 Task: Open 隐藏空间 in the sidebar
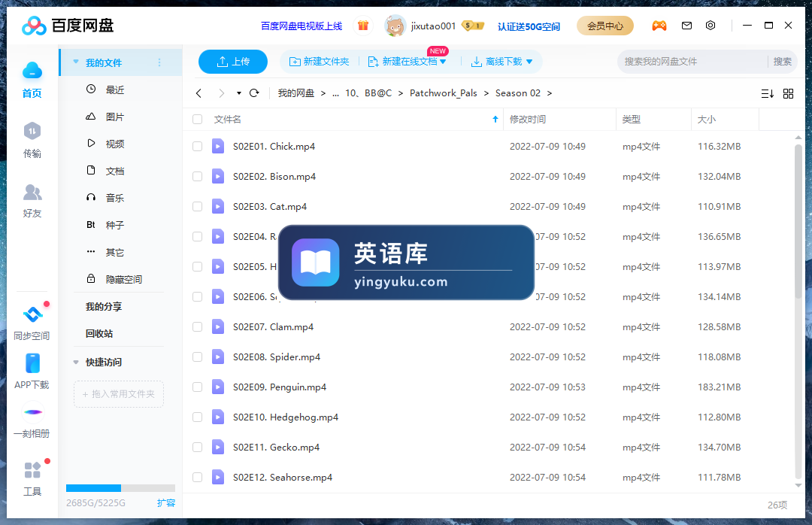[124, 279]
